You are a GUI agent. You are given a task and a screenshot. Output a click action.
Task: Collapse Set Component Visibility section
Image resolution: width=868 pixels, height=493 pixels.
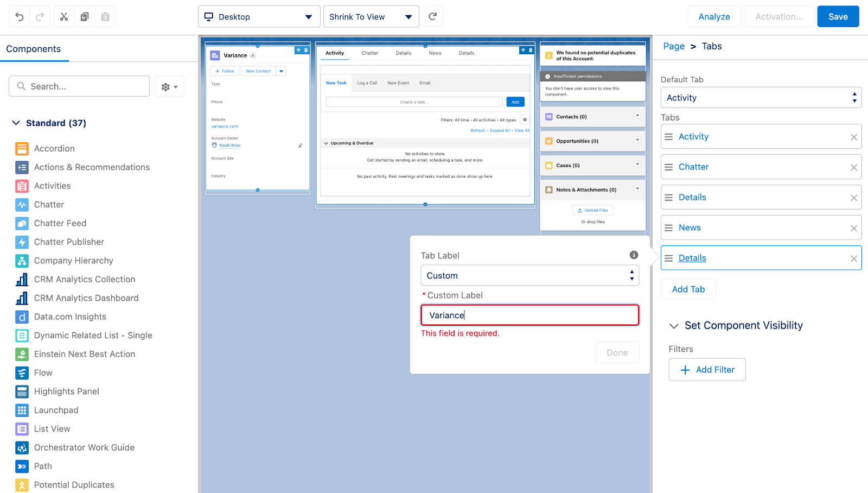point(674,326)
